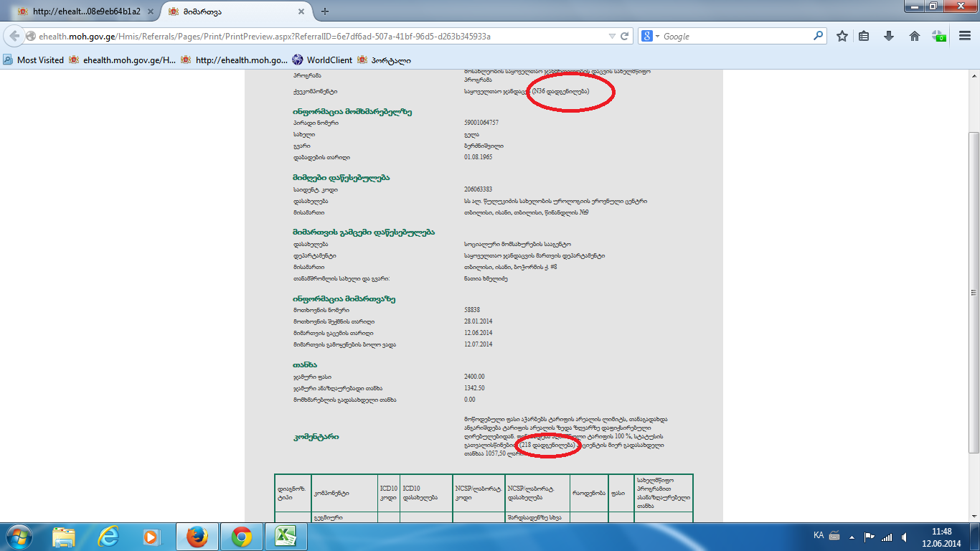Open the Downloads arrow icon
This screenshot has width=980, height=551.
point(889,36)
